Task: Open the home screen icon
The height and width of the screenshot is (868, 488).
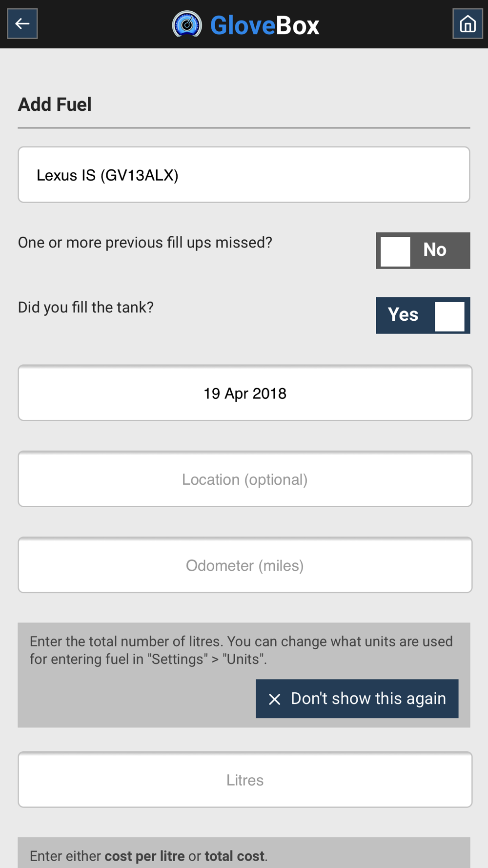Action: 468,23
